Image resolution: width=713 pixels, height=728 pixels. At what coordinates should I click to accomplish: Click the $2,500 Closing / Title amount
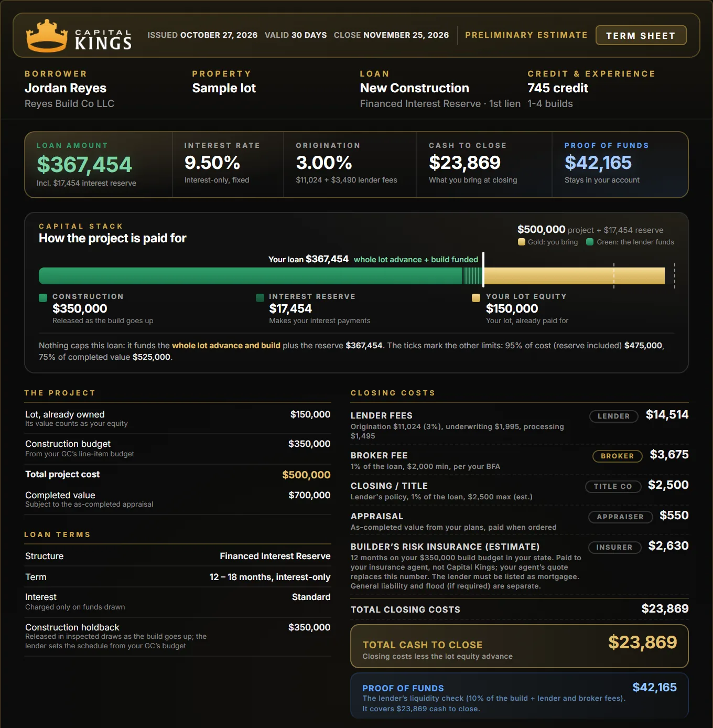pyautogui.click(x=668, y=485)
